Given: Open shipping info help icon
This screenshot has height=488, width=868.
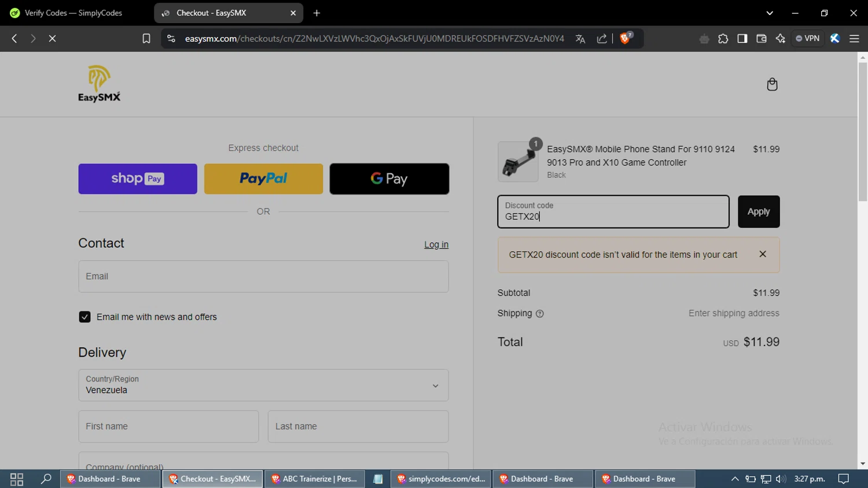Looking at the screenshot, I should 540,314.
